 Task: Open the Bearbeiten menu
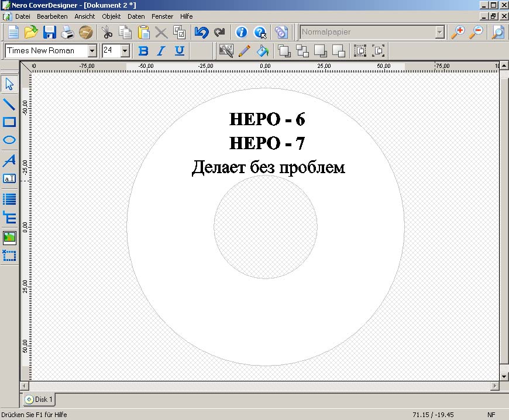[x=52, y=16]
